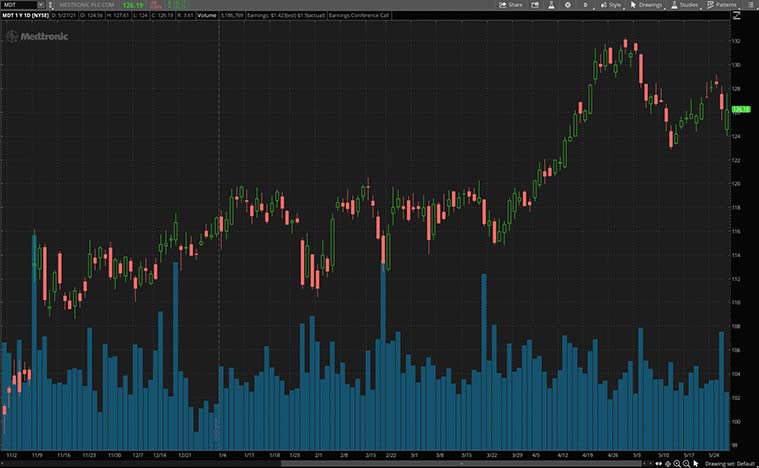Click the crosshair pan icon
The height and width of the screenshot is (468, 759).
pos(668,464)
